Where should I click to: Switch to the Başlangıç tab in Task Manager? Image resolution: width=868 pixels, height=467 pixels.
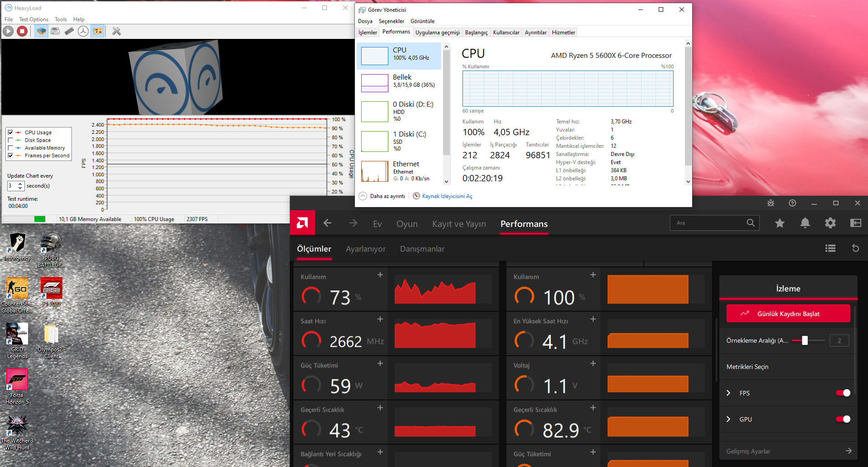coord(476,33)
